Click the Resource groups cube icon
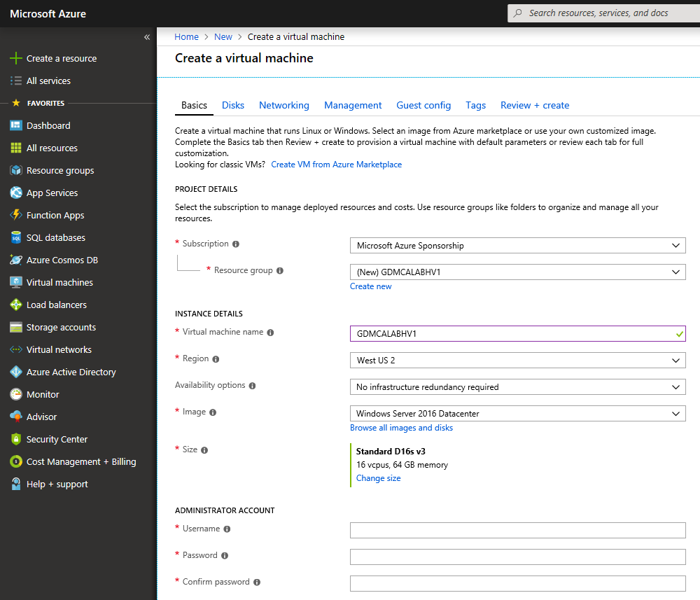This screenshot has width=700, height=600. 15,170
